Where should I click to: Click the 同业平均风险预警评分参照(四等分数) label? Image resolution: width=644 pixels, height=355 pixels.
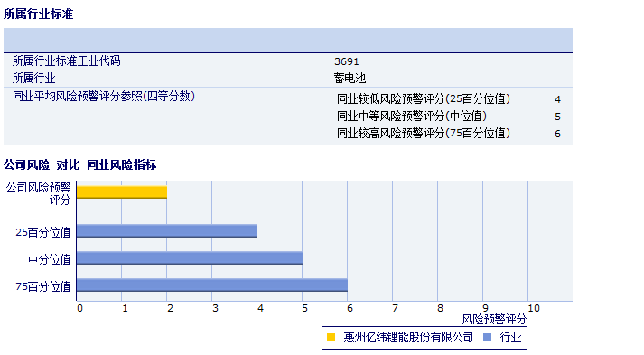coord(104,96)
